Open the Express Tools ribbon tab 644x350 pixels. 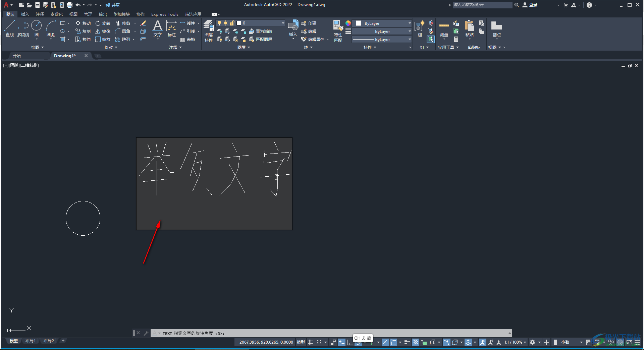click(165, 14)
